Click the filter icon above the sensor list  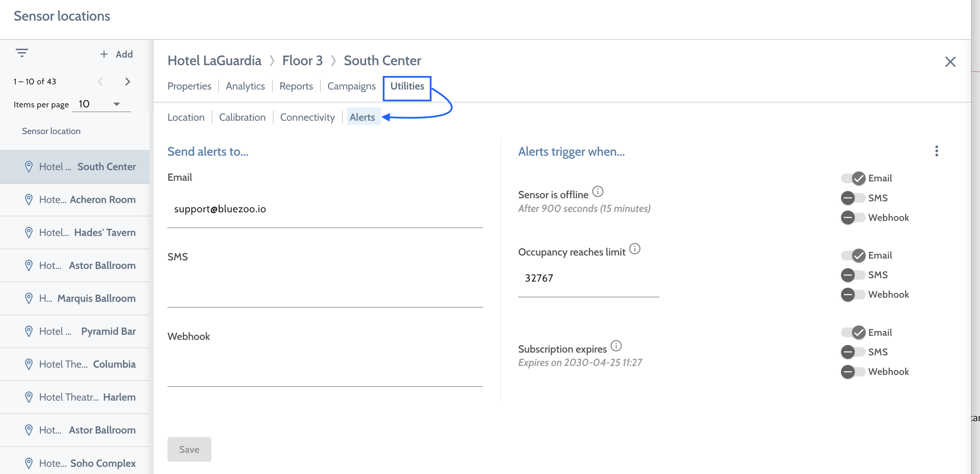(x=22, y=53)
